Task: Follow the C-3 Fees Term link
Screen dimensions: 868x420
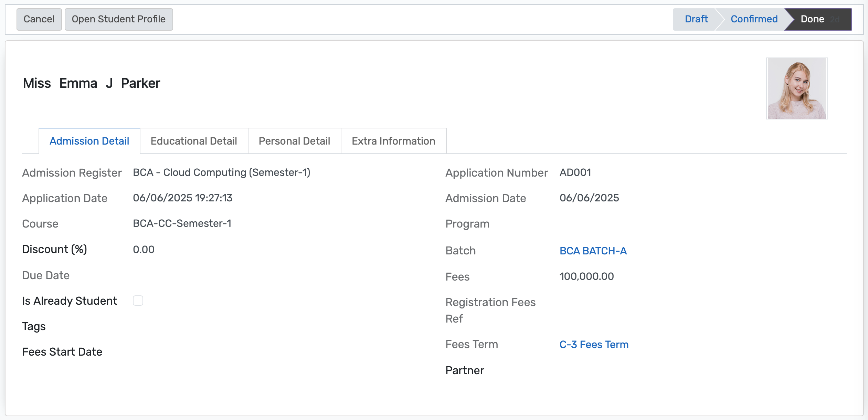Action: coord(593,344)
